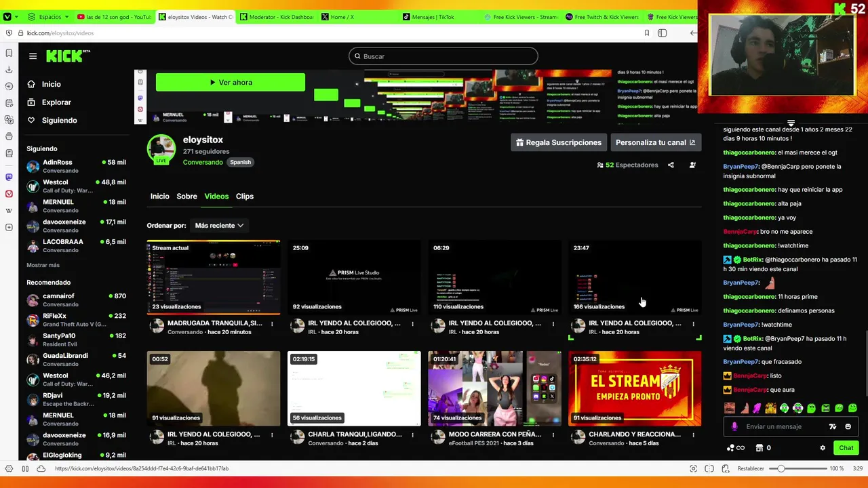Click the microphone icon in chat input
This screenshot has width=868, height=488.
(734, 426)
